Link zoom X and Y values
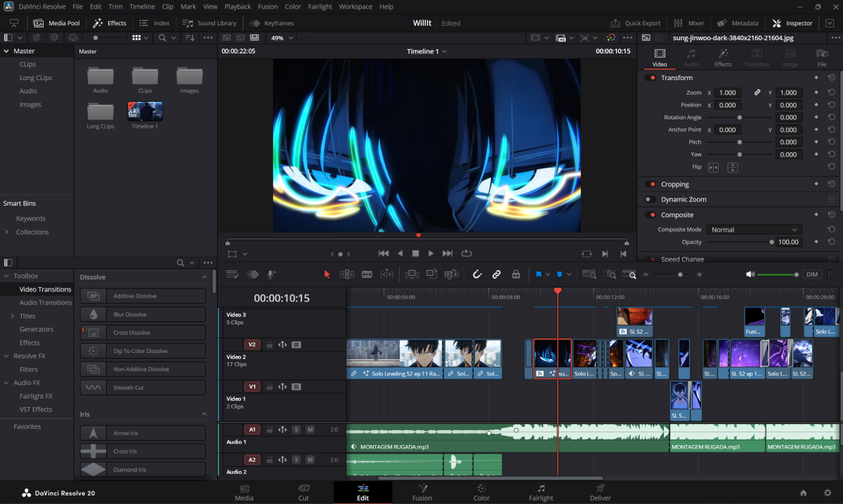843x504 pixels. coord(757,93)
